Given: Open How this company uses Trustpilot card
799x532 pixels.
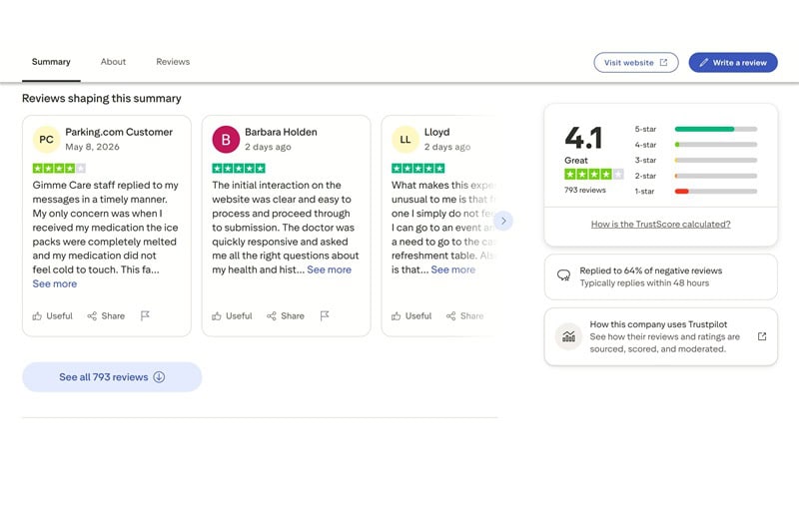Looking at the screenshot, I should click(661, 336).
